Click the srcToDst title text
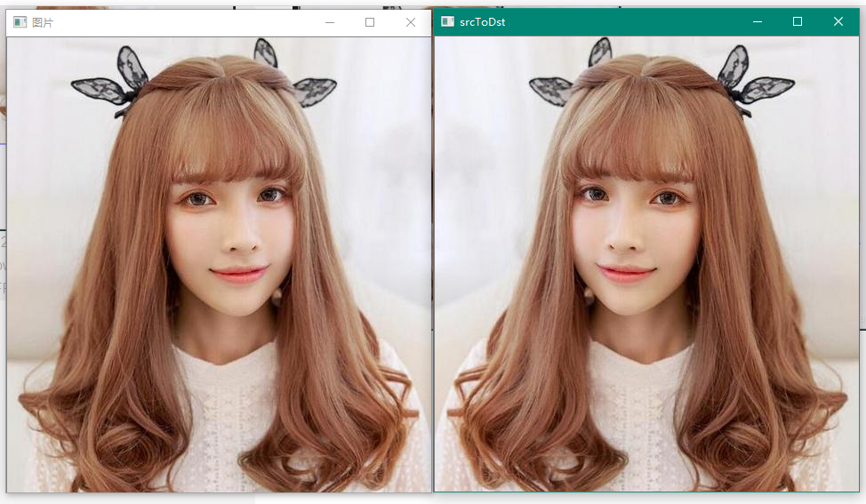 point(482,22)
